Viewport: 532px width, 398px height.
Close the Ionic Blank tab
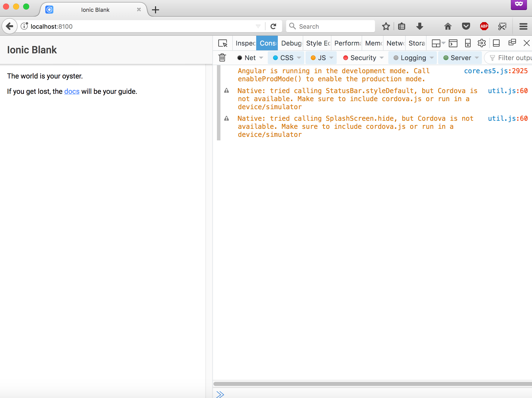[139, 10]
